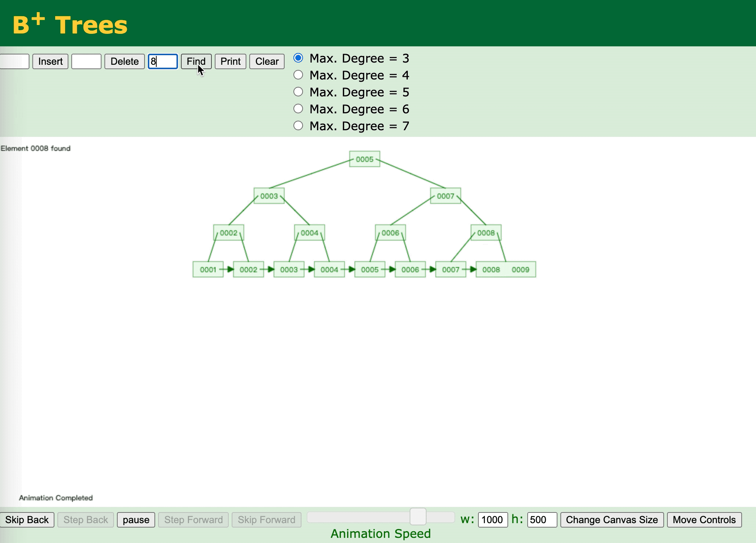Click the leaf node containing 0008 and 0009

(x=506, y=270)
